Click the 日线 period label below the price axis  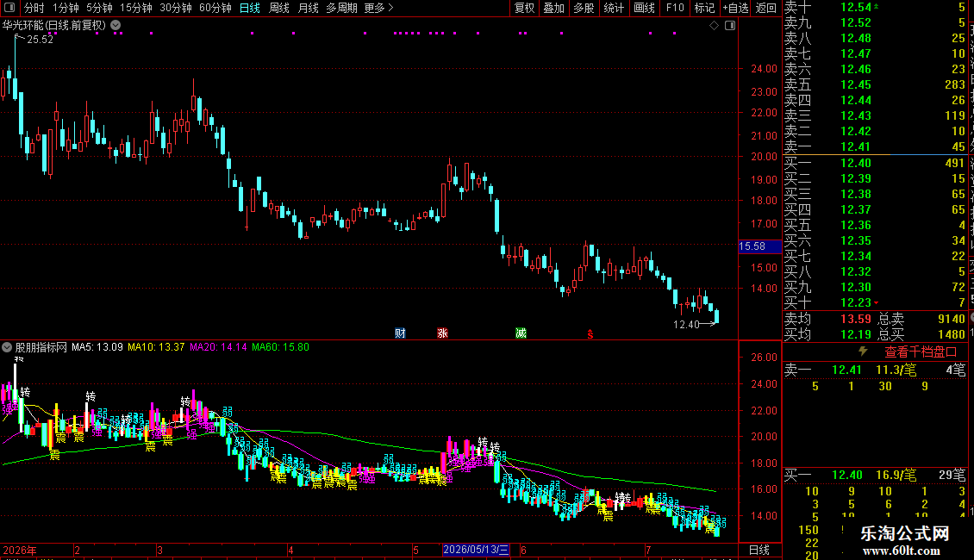[x=759, y=550]
